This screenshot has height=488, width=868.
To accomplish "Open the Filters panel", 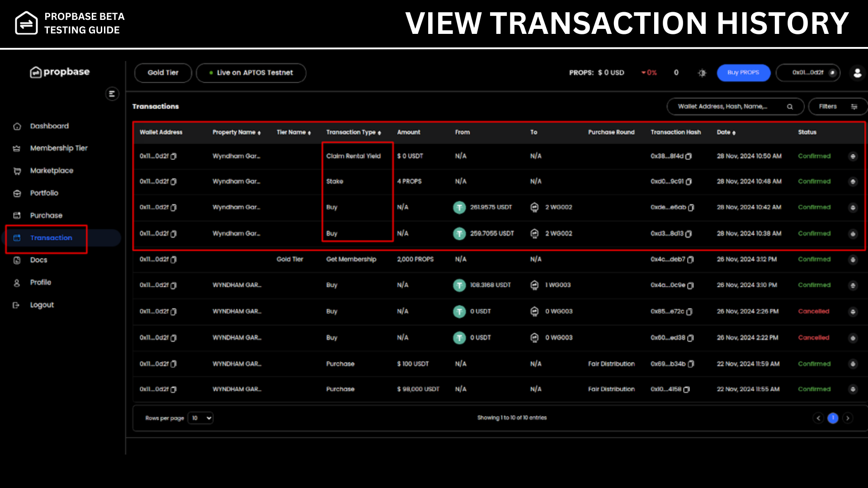I will click(x=837, y=107).
